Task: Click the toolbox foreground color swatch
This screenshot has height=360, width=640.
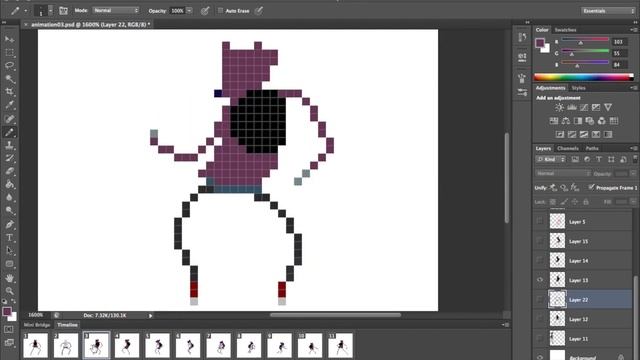Action: click(x=7, y=312)
